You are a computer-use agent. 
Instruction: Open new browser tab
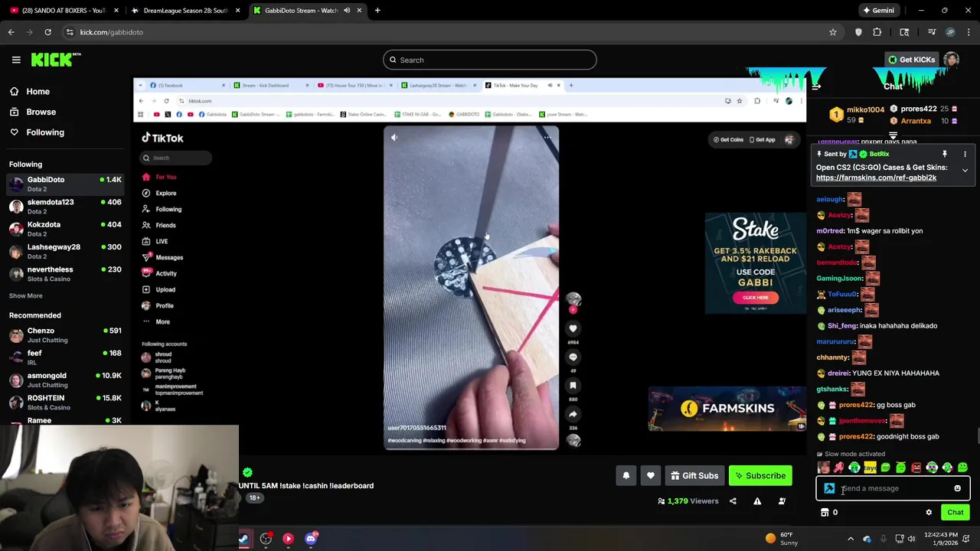[x=377, y=11]
